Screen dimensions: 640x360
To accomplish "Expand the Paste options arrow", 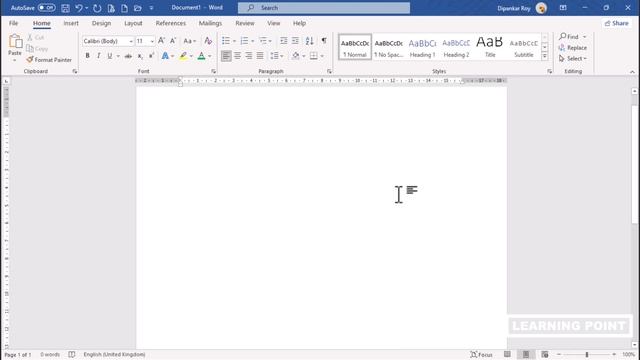I will [15, 60].
